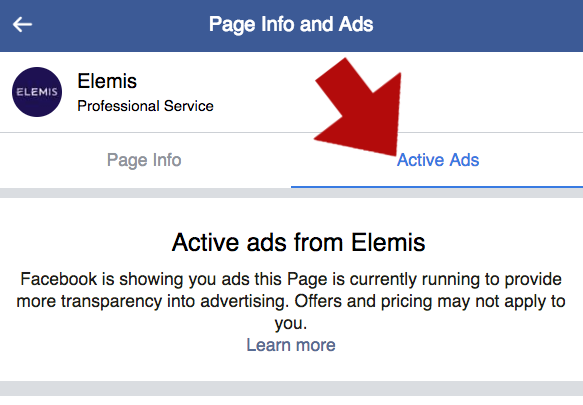Click the word Elemis in the heading
The width and height of the screenshot is (583, 405).
(388, 242)
